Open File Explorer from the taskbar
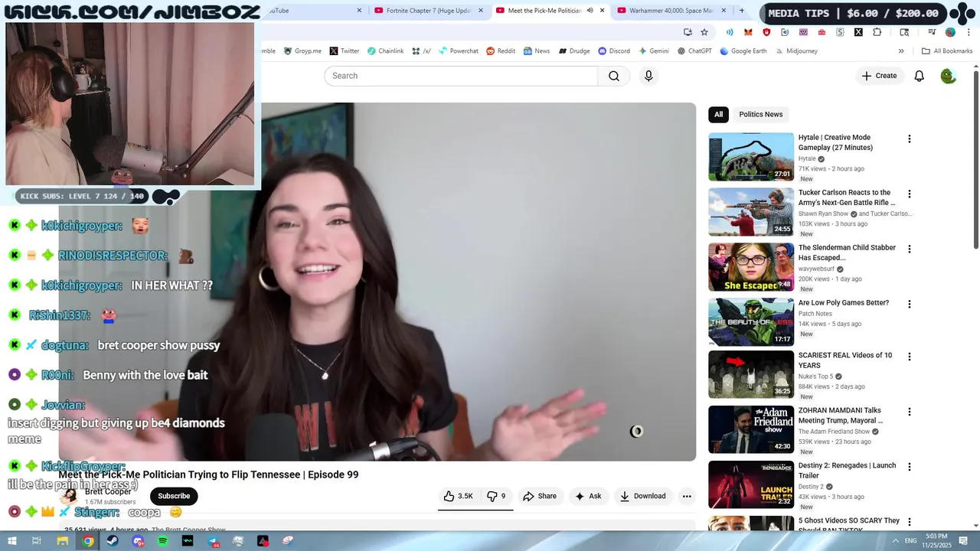 point(63,541)
